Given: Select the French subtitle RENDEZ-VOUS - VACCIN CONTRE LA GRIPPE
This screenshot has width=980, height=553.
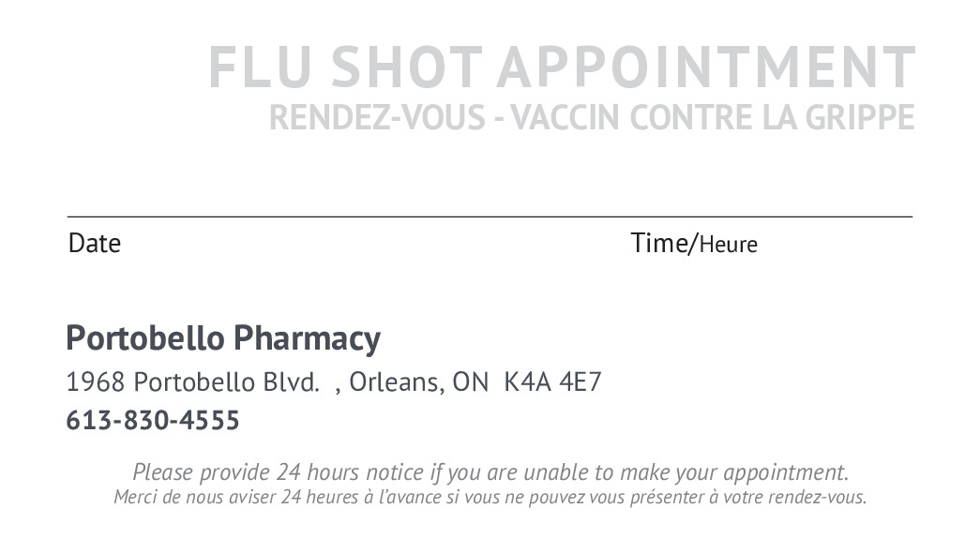Looking at the screenshot, I should click(x=591, y=118).
